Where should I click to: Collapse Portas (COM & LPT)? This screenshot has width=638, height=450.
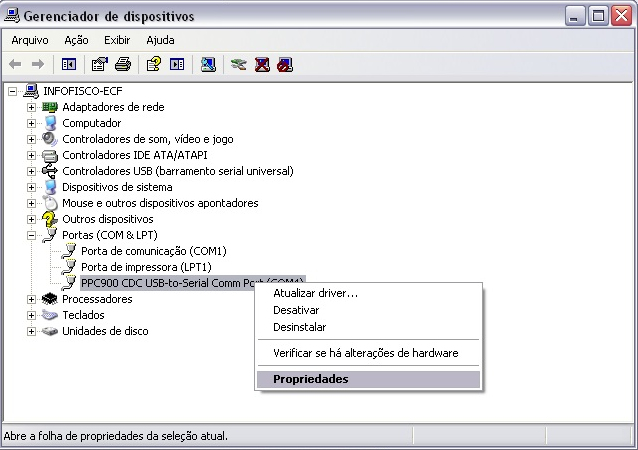coord(31,235)
